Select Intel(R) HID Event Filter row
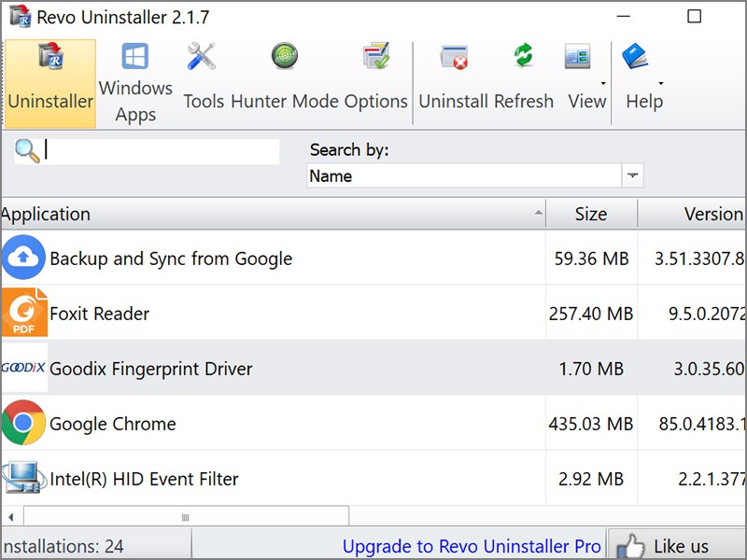The width and height of the screenshot is (747, 560). (x=373, y=478)
